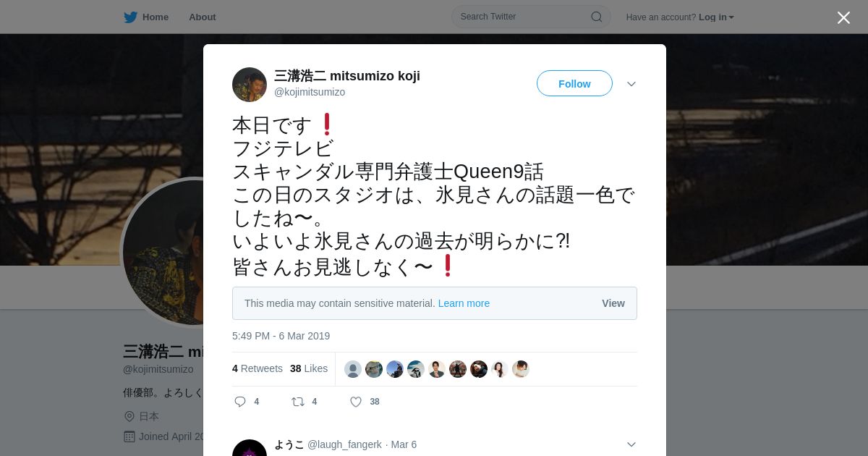Follow 三溝浩二 mitsumizo koji
The width and height of the screenshot is (868, 456).
click(x=574, y=83)
